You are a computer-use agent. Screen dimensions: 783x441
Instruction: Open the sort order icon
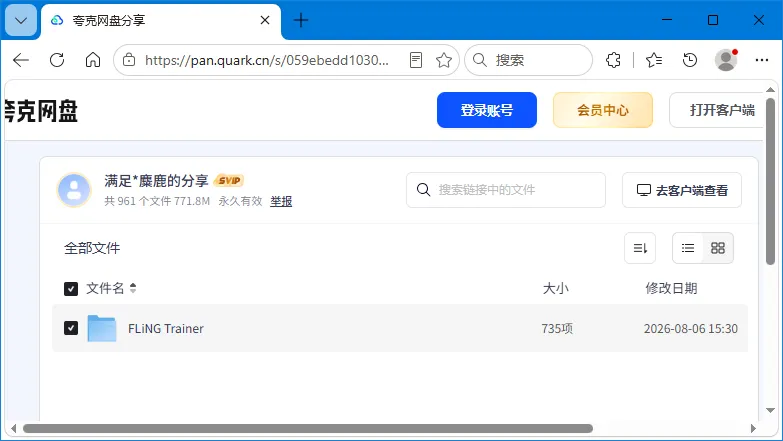640,248
